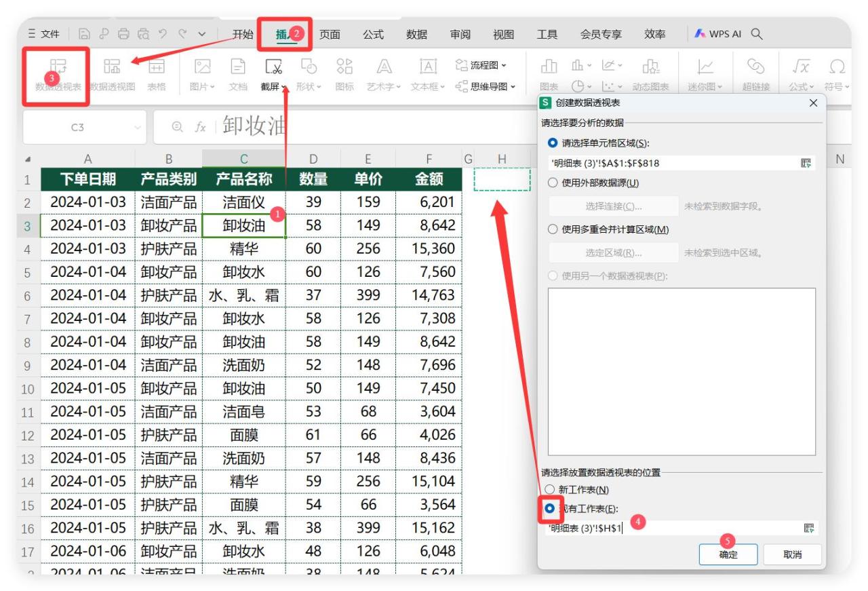Click the redo arrow icon
The image size is (868, 591).
182,34
